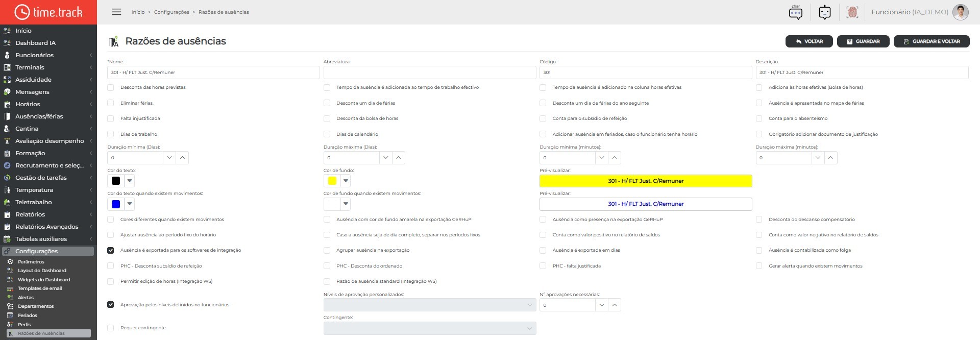
Task: Open the user avatar picture
Action: [961, 12]
